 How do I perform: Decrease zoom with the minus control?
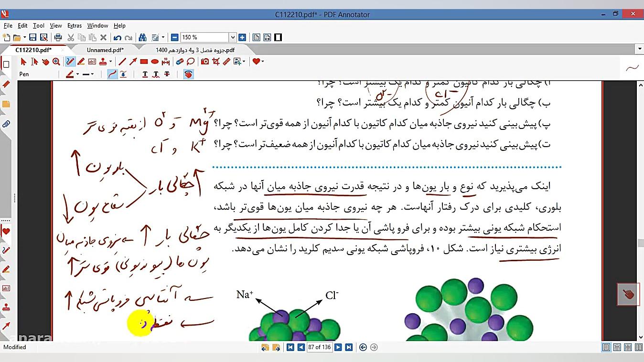click(175, 37)
